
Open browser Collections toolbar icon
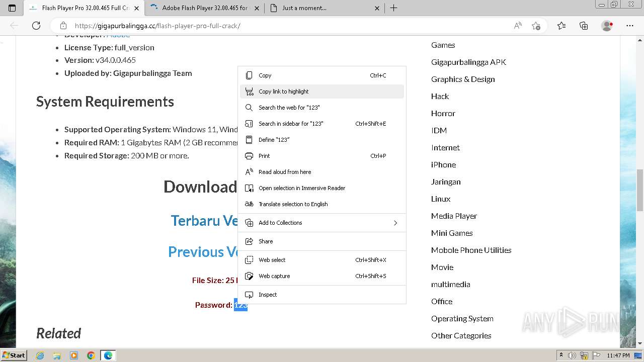click(x=584, y=26)
